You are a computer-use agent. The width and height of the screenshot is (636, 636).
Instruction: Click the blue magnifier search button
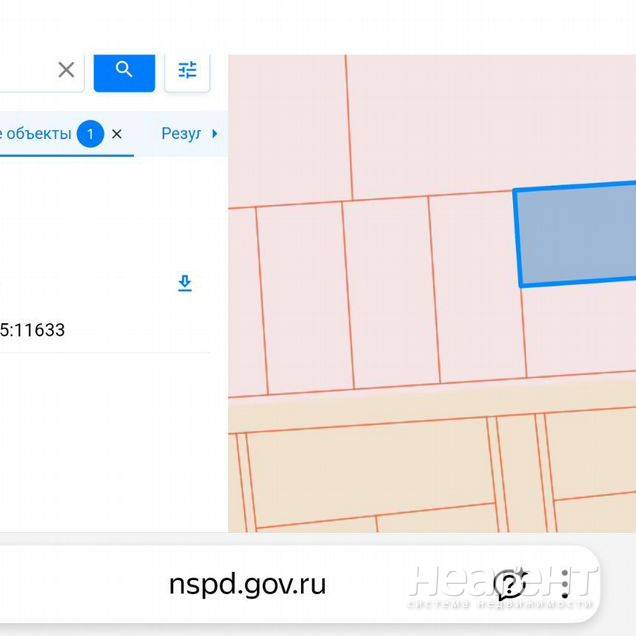pyautogui.click(x=124, y=69)
